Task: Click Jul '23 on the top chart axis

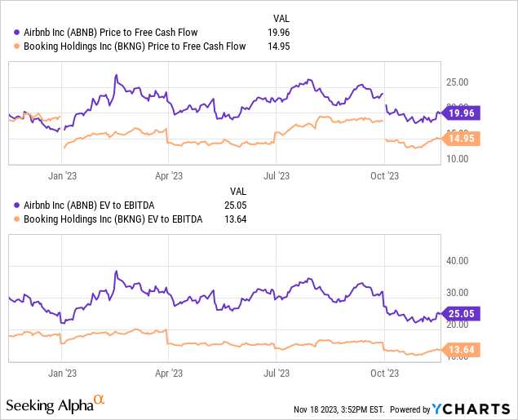Action: [x=277, y=175]
